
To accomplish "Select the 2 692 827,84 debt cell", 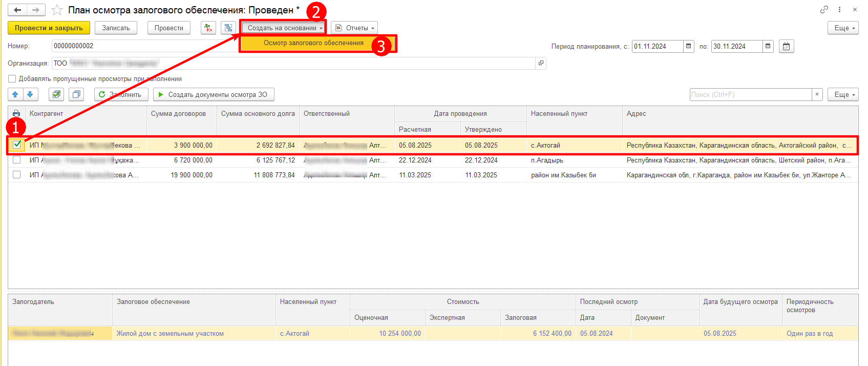I will tap(258, 145).
